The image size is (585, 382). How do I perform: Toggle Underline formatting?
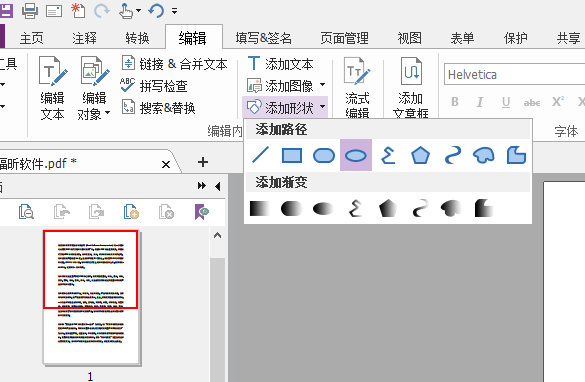[x=506, y=102]
